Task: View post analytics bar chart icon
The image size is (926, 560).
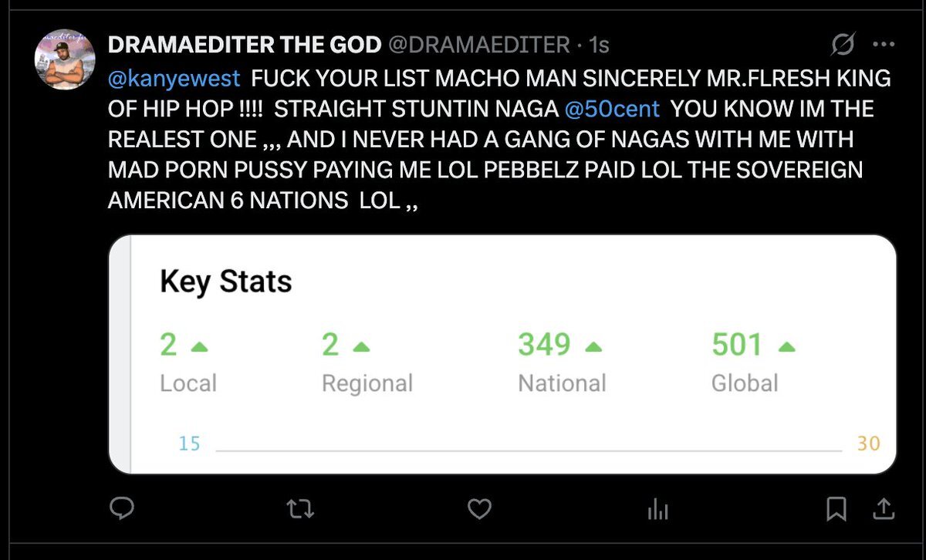Action: [x=657, y=508]
